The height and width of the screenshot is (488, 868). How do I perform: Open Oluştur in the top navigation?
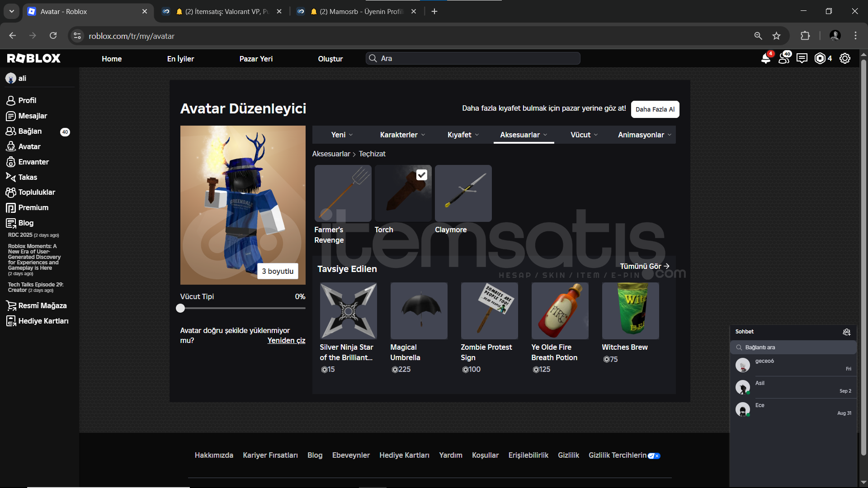pyautogui.click(x=330, y=59)
